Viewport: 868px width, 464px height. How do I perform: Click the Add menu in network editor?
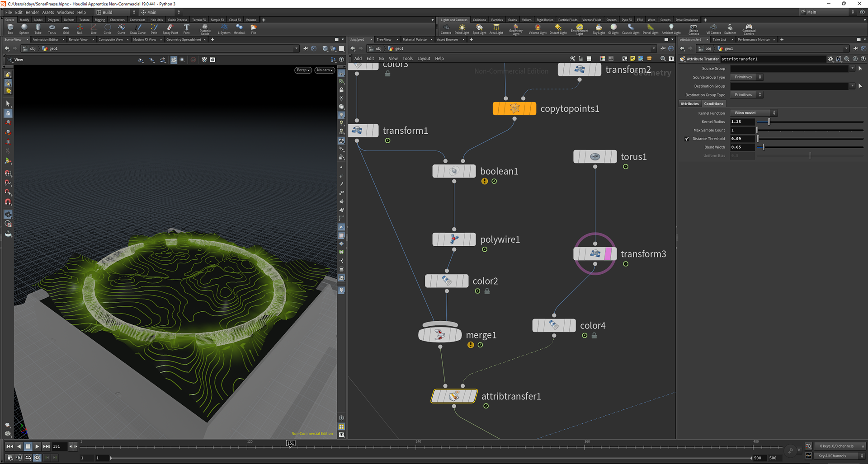pos(358,59)
